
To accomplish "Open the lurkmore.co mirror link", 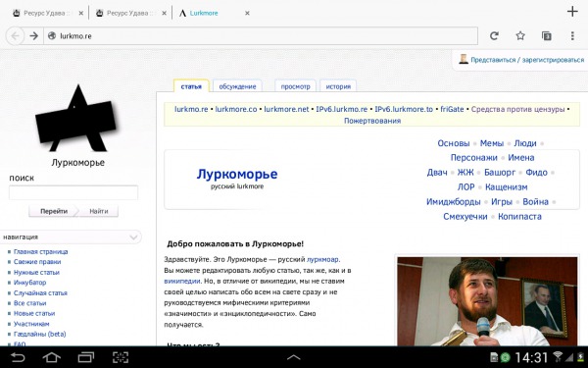I will click(x=236, y=109).
